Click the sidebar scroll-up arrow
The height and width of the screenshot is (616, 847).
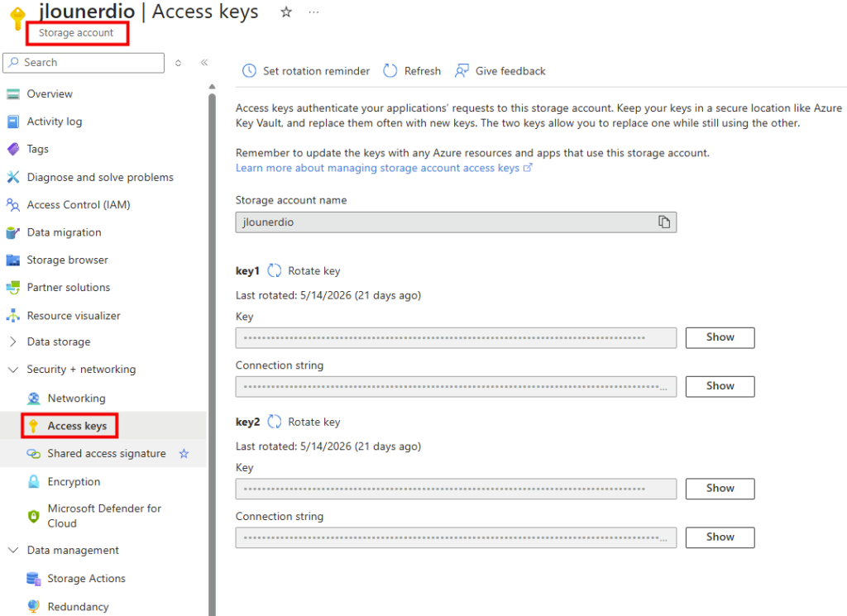coord(212,86)
